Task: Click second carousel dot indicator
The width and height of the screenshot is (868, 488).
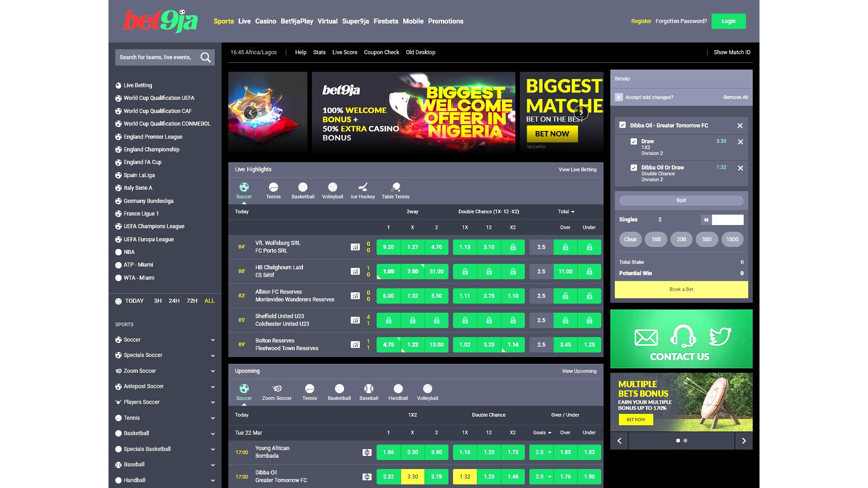Action: [x=685, y=441]
